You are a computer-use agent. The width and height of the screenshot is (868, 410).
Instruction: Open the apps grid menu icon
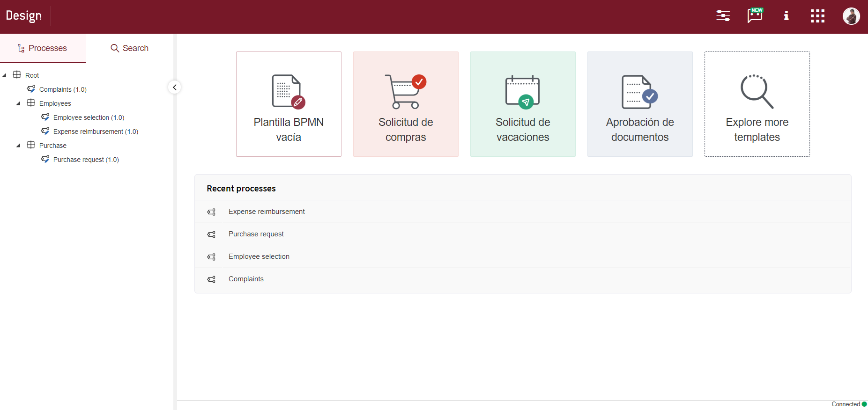817,16
